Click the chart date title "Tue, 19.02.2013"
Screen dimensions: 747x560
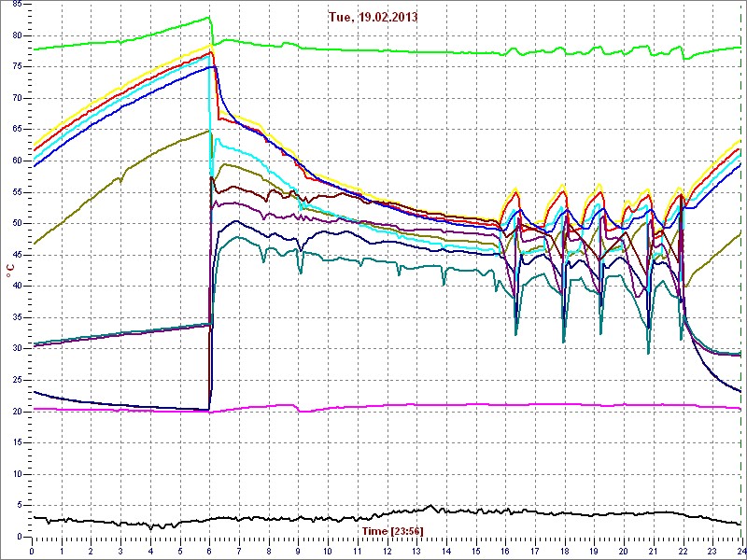pyautogui.click(x=373, y=17)
